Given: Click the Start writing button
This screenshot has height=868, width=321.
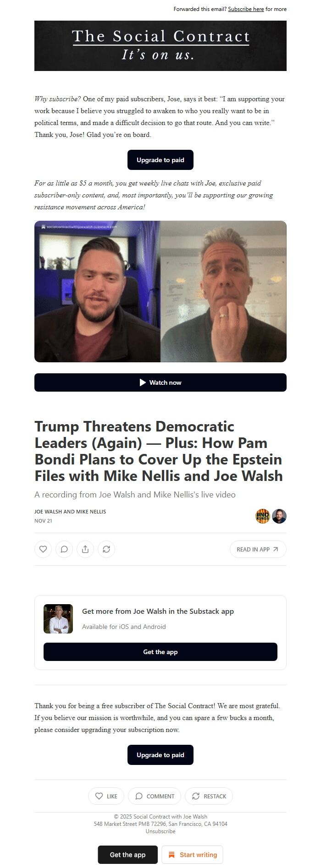Looking at the screenshot, I should click(193, 855).
